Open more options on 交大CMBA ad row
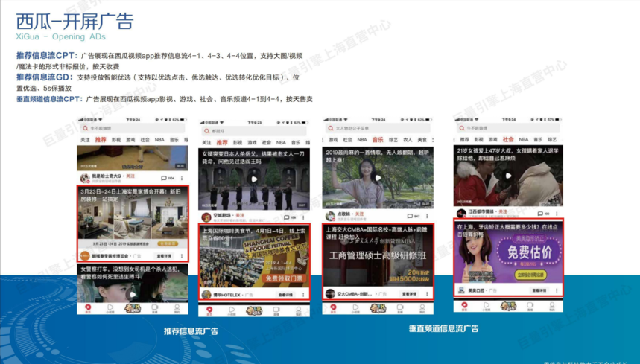Screen dimensions: 640x364 [x=427, y=293]
